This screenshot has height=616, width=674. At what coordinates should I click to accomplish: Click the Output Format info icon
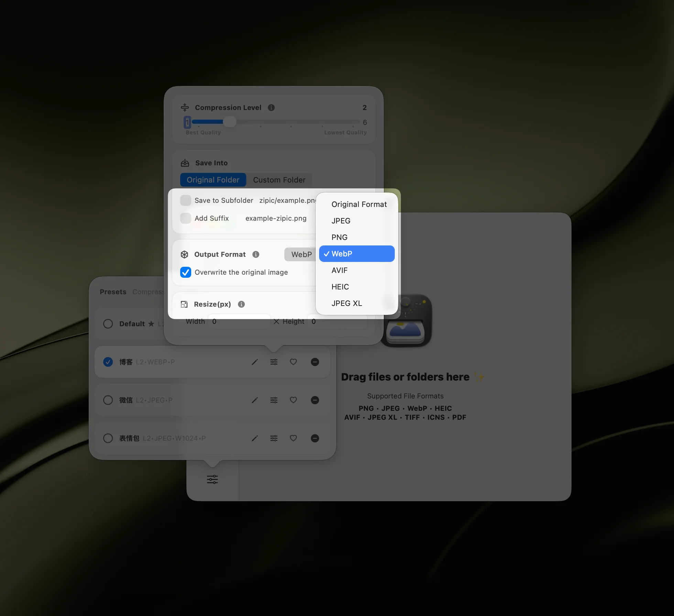click(256, 254)
